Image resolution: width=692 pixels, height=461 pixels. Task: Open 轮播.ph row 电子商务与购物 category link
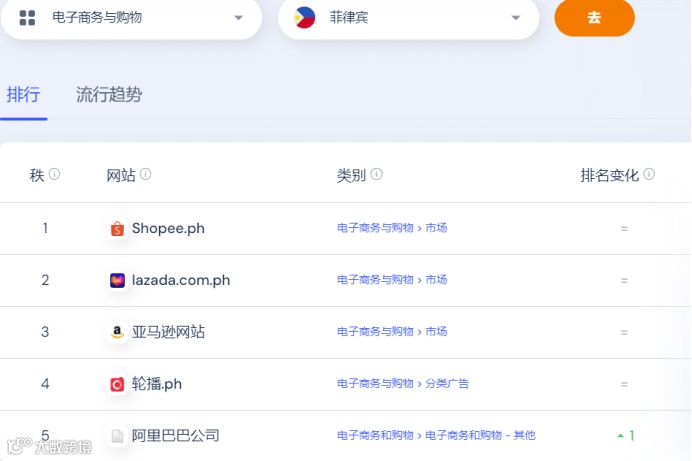375,383
